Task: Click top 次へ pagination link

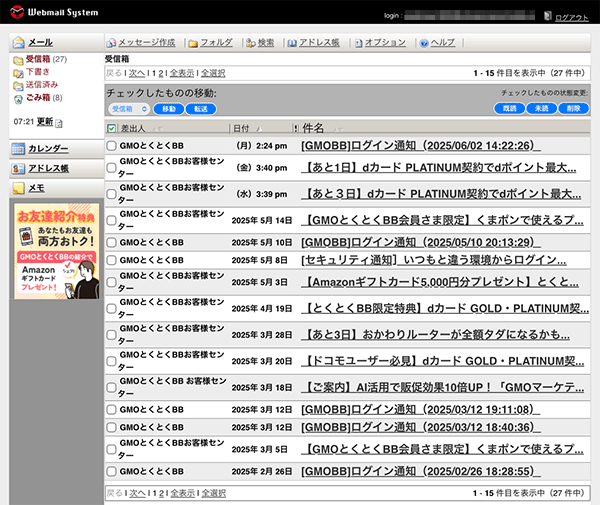Action: click(137, 73)
